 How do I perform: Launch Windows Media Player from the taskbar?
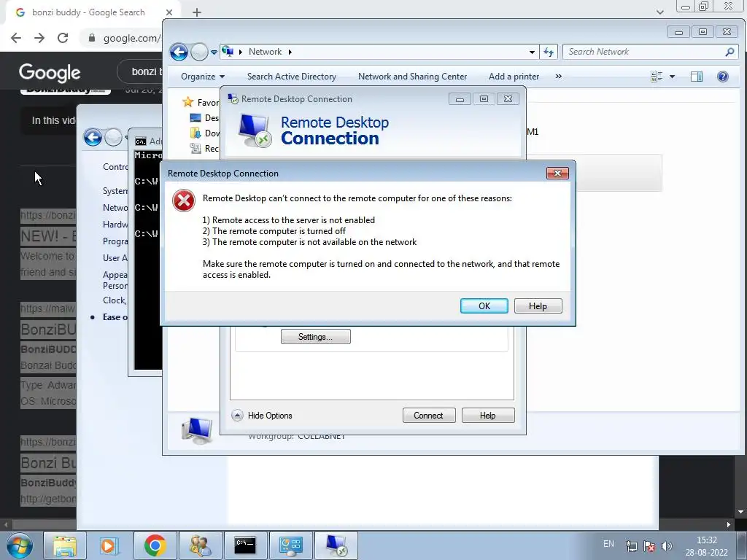pyautogui.click(x=109, y=545)
